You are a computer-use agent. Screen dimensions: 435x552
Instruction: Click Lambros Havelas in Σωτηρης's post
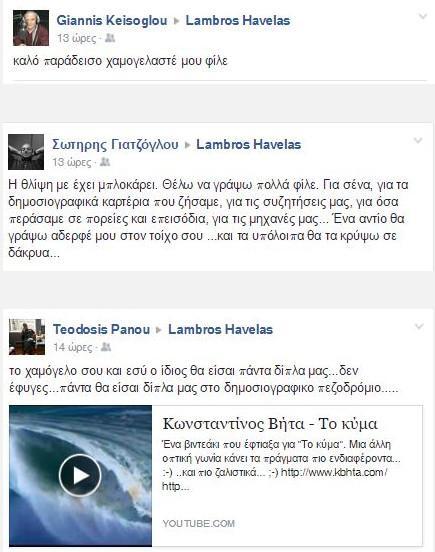click(248, 144)
